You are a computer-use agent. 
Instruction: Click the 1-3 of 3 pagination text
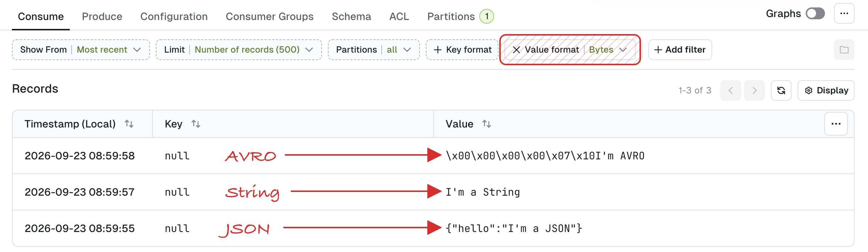695,90
